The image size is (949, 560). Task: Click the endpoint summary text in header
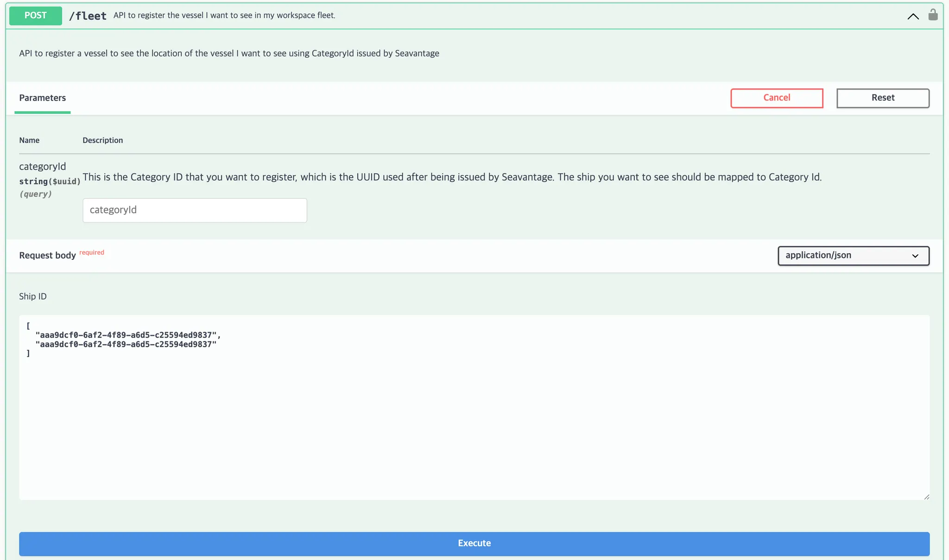point(224,15)
